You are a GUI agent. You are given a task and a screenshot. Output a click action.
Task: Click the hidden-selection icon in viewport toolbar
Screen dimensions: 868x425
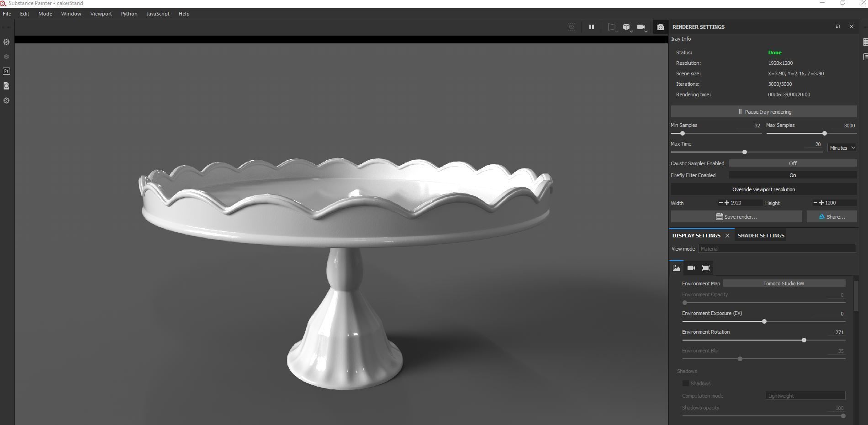coord(572,27)
